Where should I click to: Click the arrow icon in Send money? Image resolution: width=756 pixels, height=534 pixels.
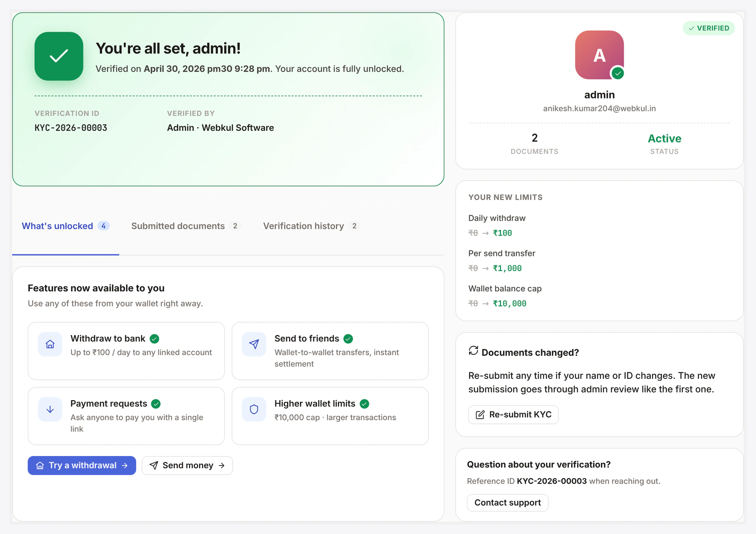click(222, 465)
